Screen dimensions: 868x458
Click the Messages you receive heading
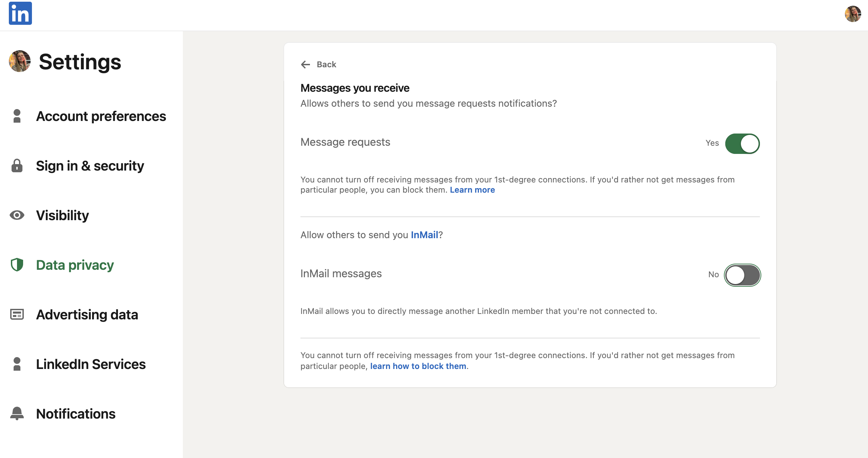click(x=355, y=88)
